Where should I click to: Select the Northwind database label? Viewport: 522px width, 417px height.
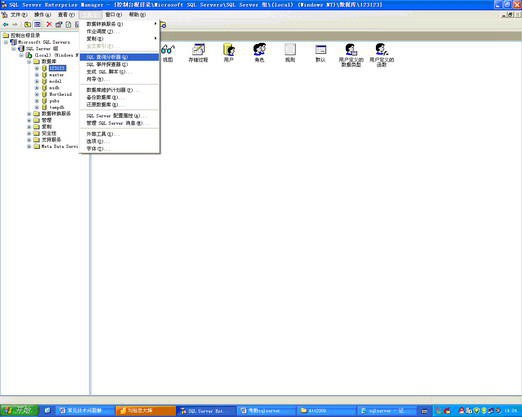click(60, 94)
